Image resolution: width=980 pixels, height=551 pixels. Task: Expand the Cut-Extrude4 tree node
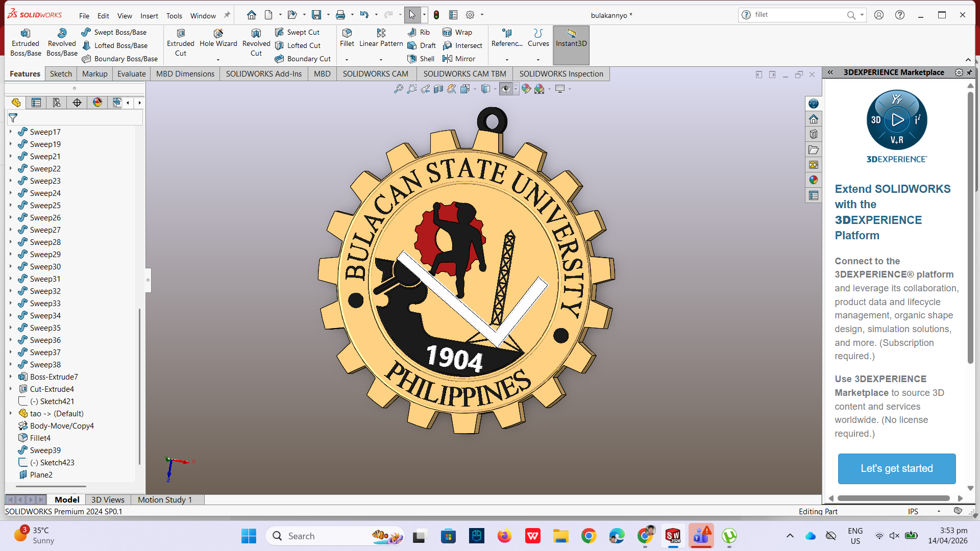coord(10,389)
